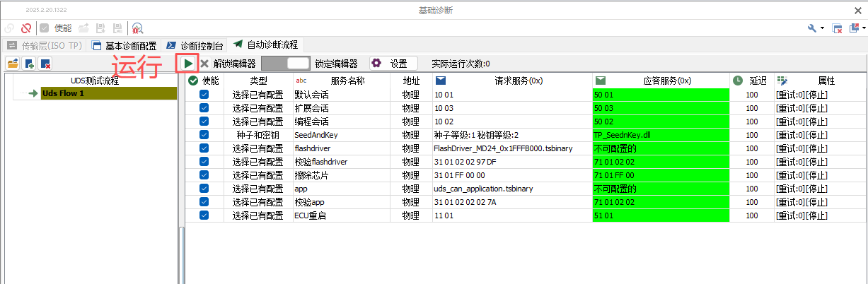This screenshot has width=868, height=284.
Task: Click the 延迟 column header
Action: click(x=752, y=81)
